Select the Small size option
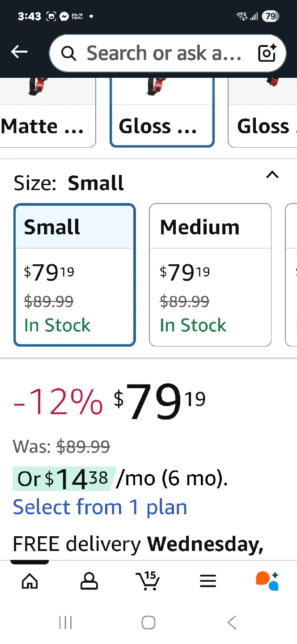 [x=74, y=275]
